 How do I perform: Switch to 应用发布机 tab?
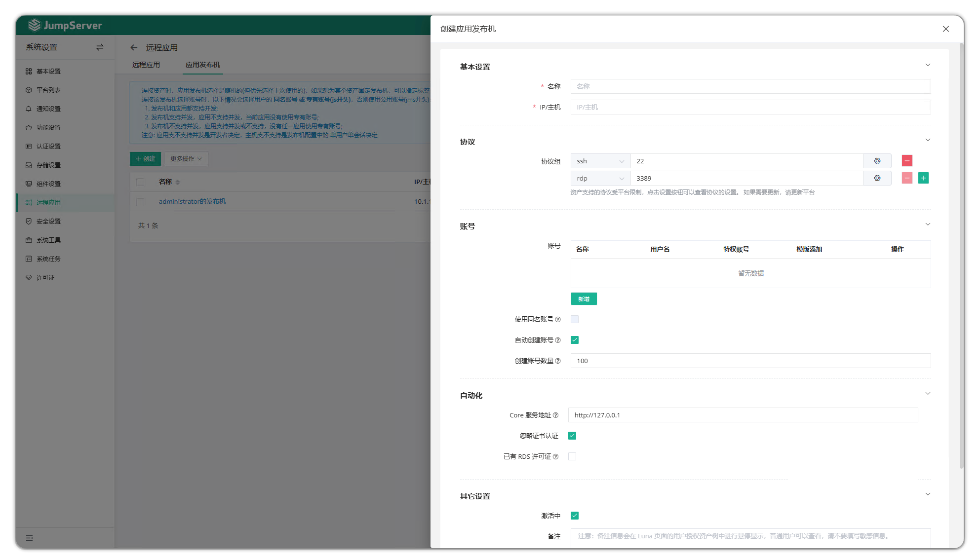coord(203,65)
